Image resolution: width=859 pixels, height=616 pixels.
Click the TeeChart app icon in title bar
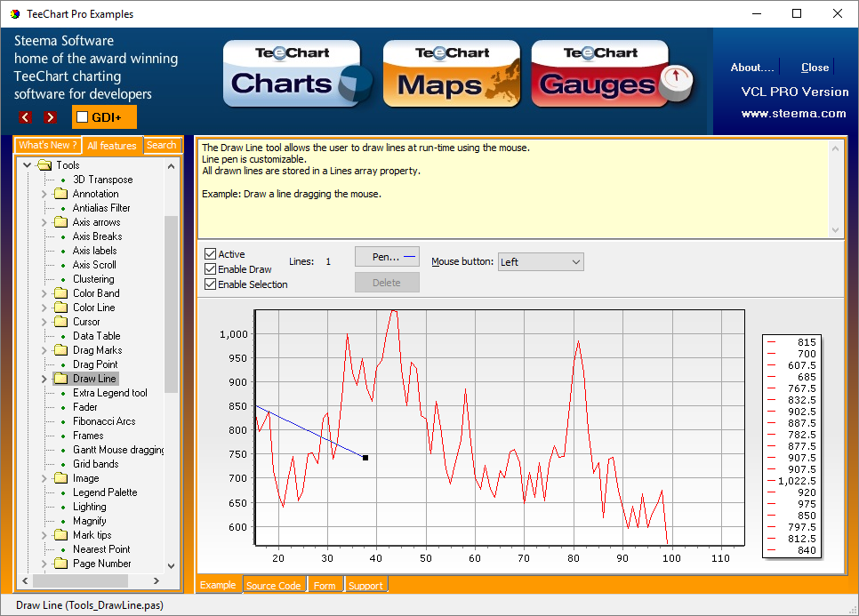(15, 13)
